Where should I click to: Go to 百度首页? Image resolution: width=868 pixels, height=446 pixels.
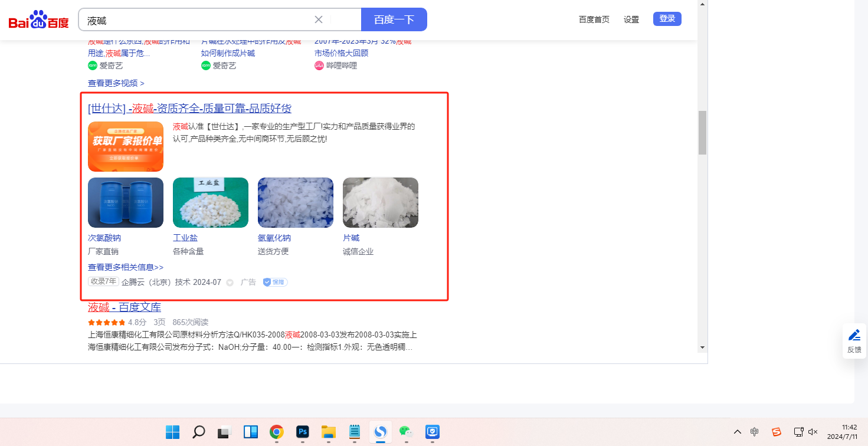(x=594, y=19)
